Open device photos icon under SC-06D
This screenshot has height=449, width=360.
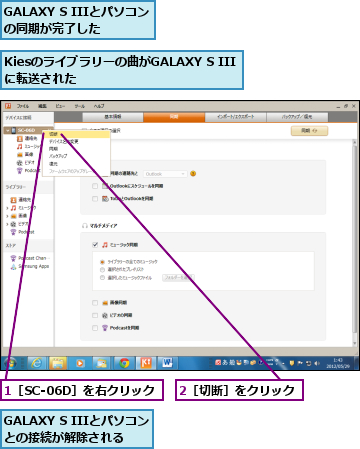[20, 154]
